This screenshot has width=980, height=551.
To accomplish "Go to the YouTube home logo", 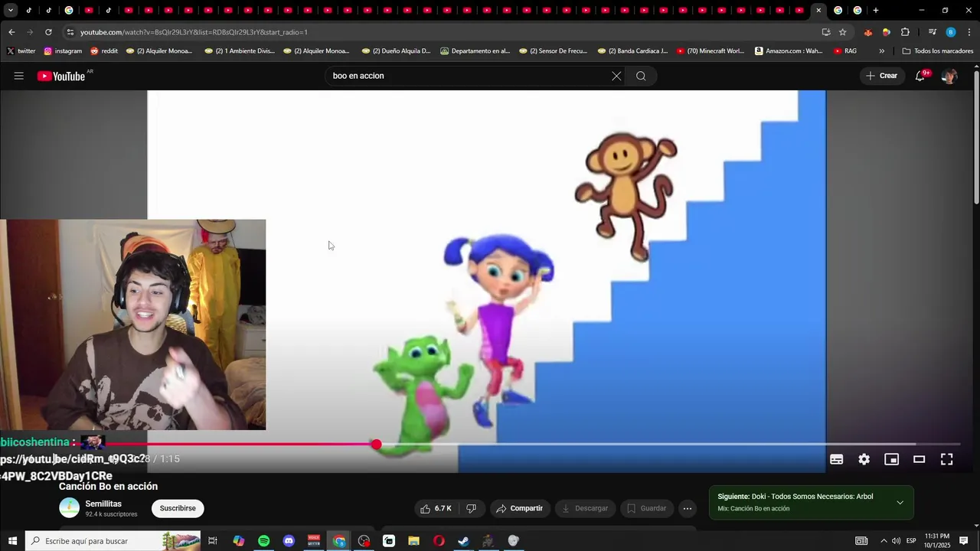I will (x=61, y=76).
